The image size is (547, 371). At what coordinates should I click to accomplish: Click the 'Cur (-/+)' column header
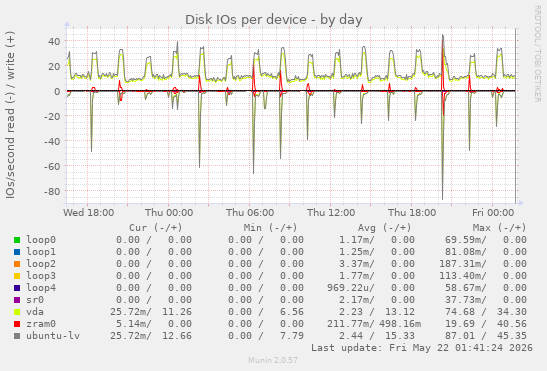pyautogui.click(x=156, y=228)
